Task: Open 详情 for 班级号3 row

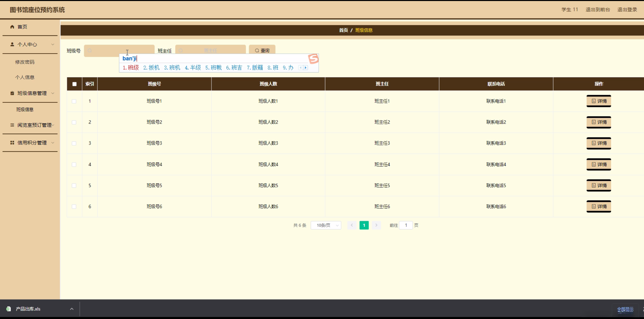Action: point(599,143)
